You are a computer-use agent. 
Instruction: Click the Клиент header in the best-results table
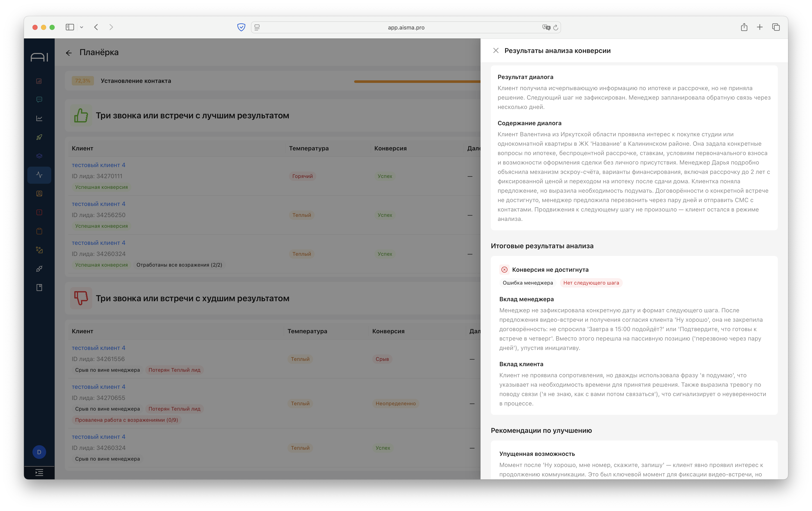point(82,148)
